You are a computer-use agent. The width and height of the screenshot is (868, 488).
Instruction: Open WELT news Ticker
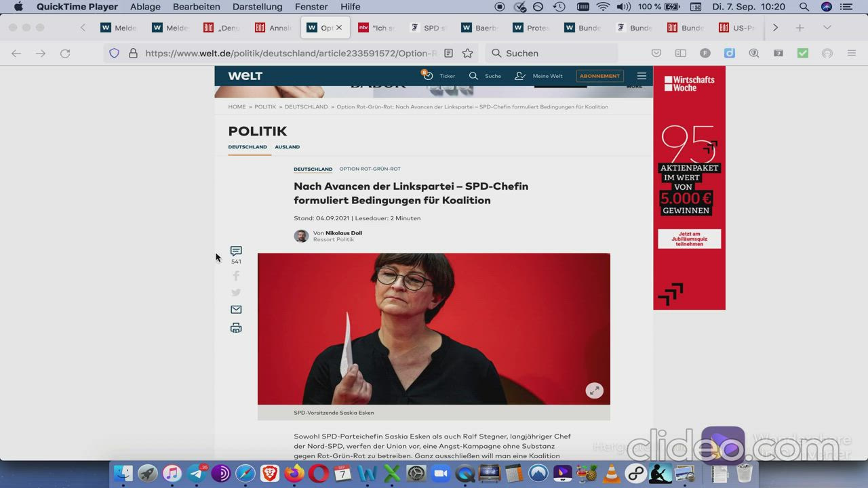439,76
